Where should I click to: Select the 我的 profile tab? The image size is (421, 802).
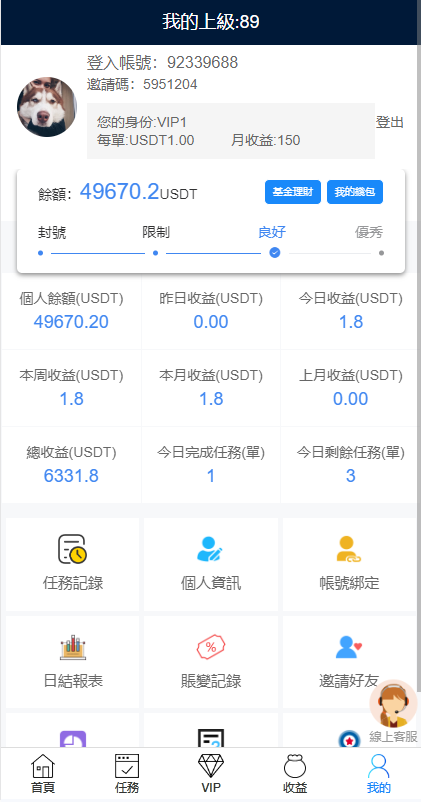click(379, 773)
